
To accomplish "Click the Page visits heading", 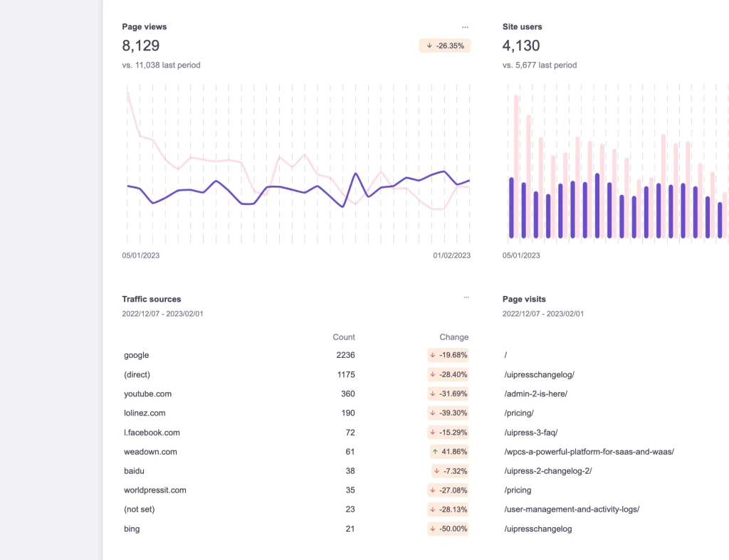I will point(524,300).
